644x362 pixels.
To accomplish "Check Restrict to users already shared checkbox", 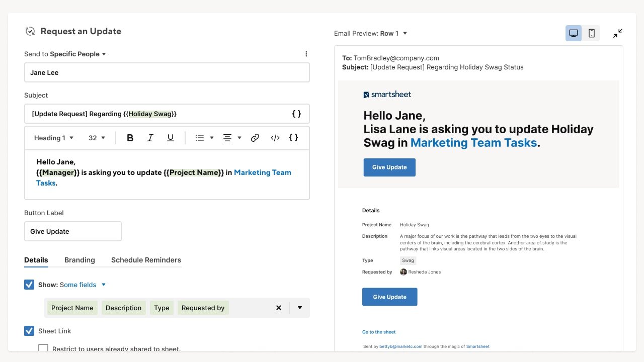I will click(43, 348).
